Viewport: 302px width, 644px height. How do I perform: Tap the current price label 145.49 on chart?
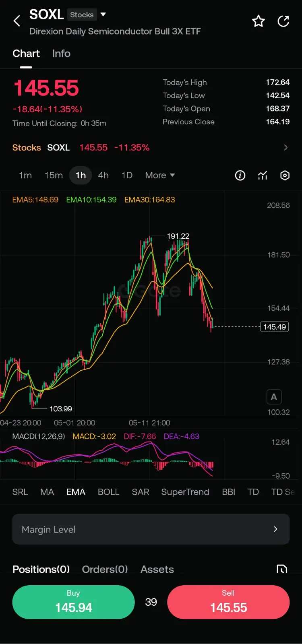pyautogui.click(x=275, y=327)
